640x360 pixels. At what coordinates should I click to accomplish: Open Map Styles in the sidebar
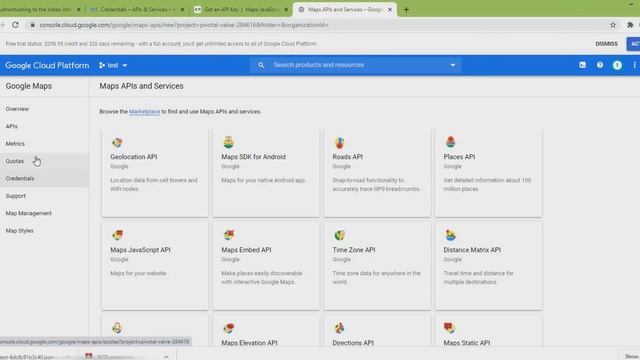point(20,231)
